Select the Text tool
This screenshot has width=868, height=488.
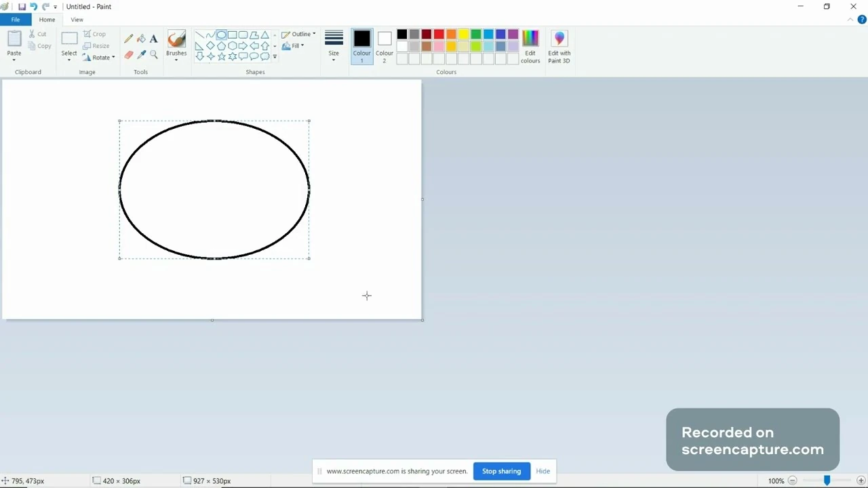click(153, 38)
